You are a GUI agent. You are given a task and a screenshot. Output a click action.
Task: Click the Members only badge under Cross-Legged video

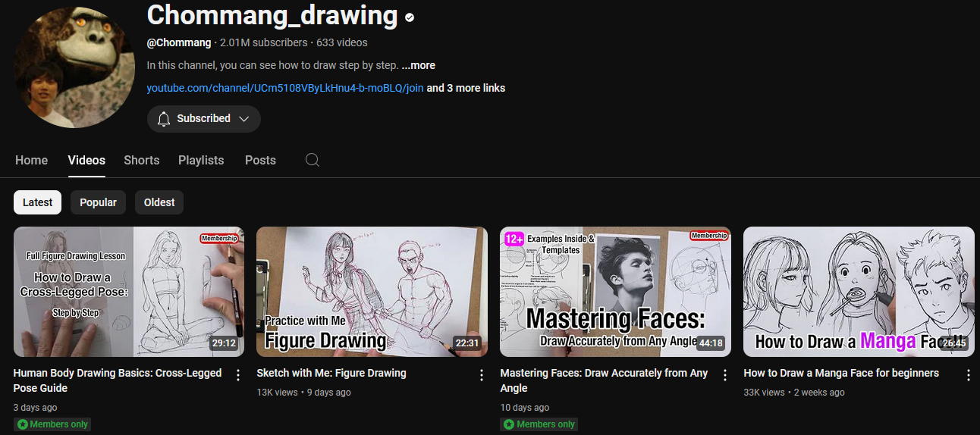(52, 424)
